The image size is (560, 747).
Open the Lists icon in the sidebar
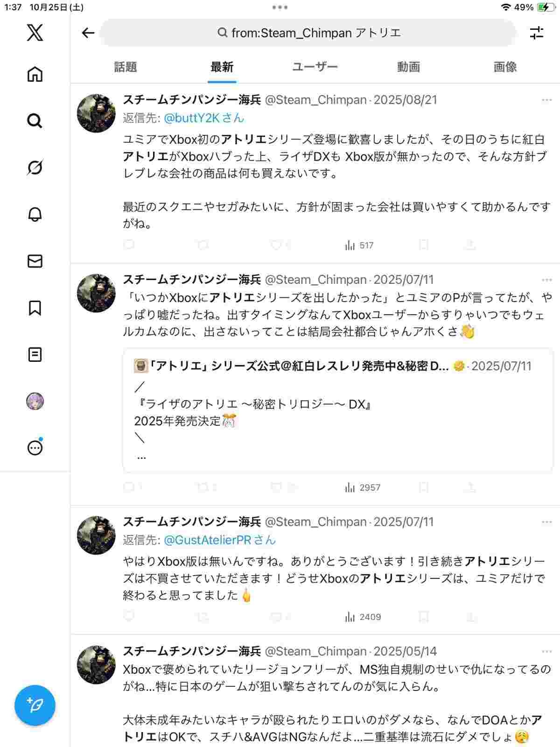pos(35,355)
